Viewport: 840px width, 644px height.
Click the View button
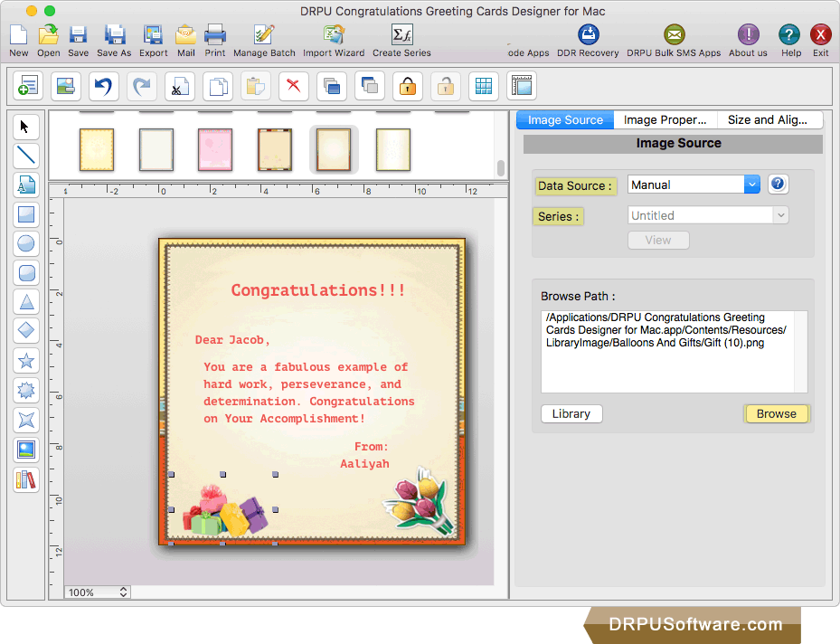[x=658, y=240]
